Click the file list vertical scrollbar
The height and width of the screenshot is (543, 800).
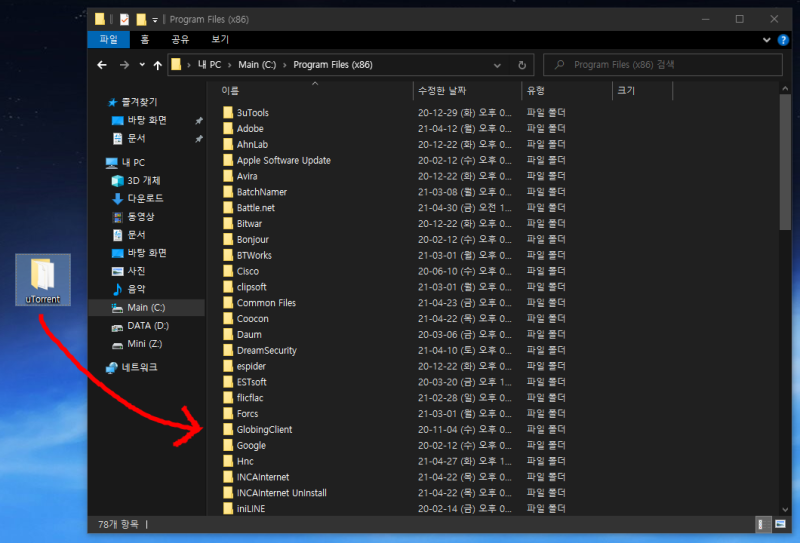(785, 162)
